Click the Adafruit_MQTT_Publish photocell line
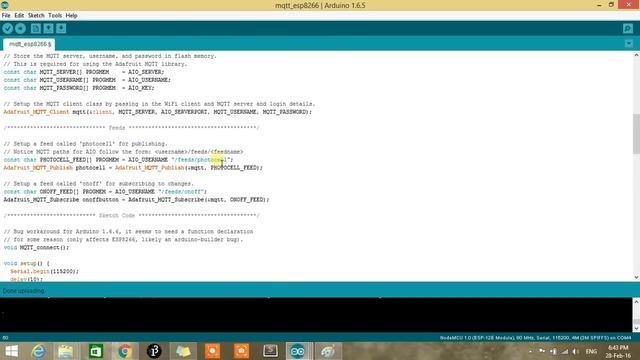 tap(133, 168)
